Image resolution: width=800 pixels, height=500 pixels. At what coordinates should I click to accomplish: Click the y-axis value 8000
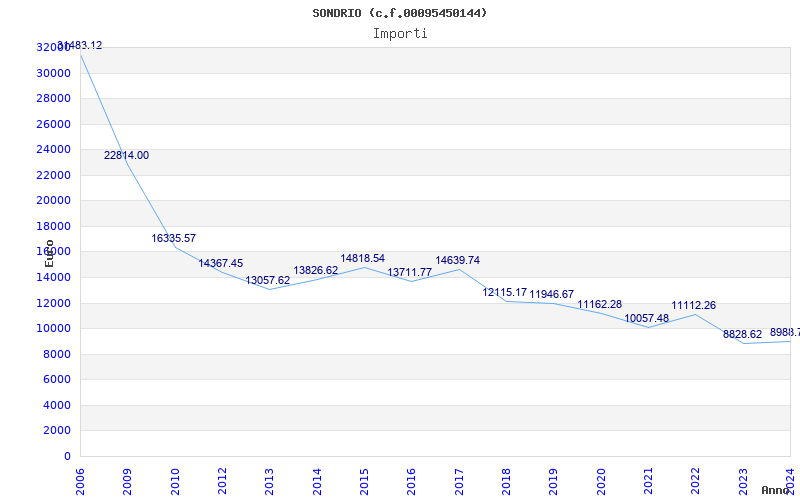57,354
